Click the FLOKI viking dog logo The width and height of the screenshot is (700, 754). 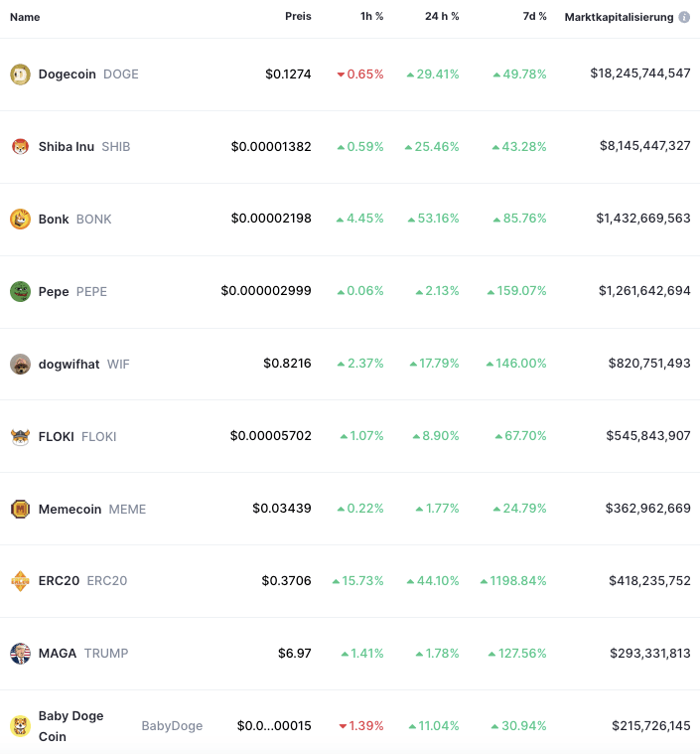point(20,437)
